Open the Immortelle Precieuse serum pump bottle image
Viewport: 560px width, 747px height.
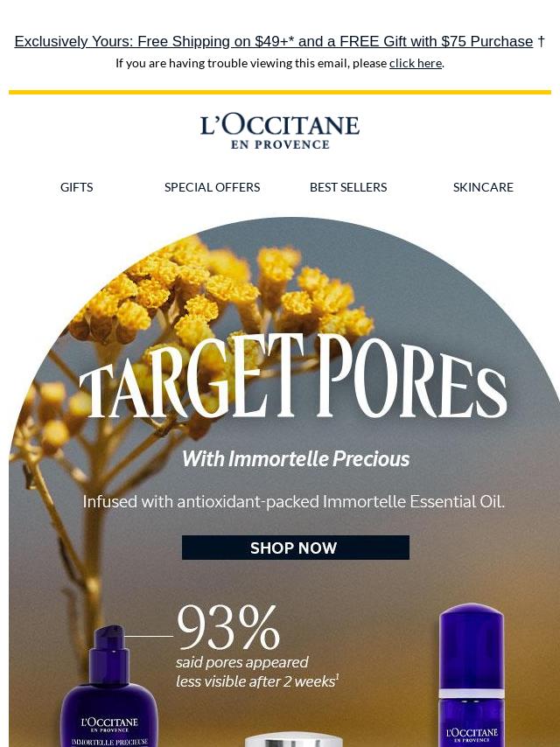(x=109, y=686)
